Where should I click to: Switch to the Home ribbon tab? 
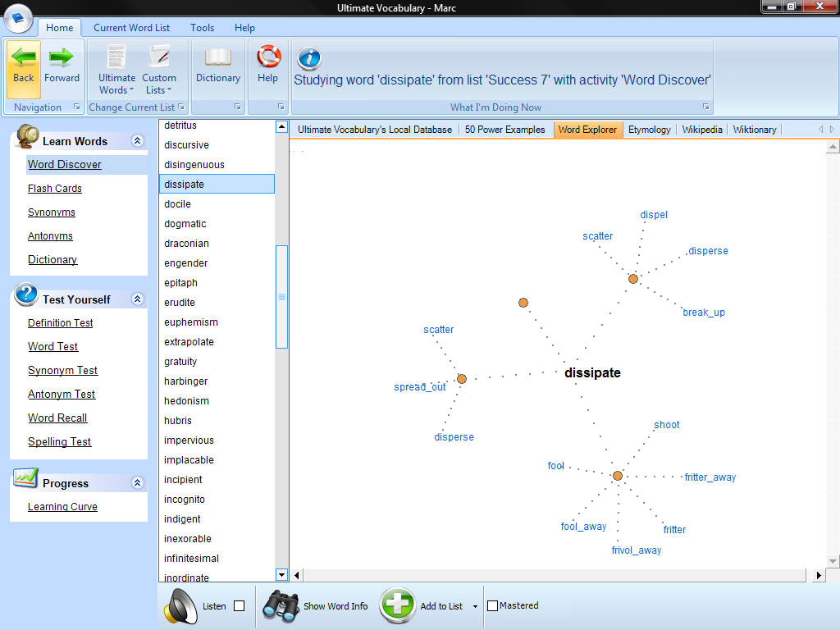(x=59, y=28)
